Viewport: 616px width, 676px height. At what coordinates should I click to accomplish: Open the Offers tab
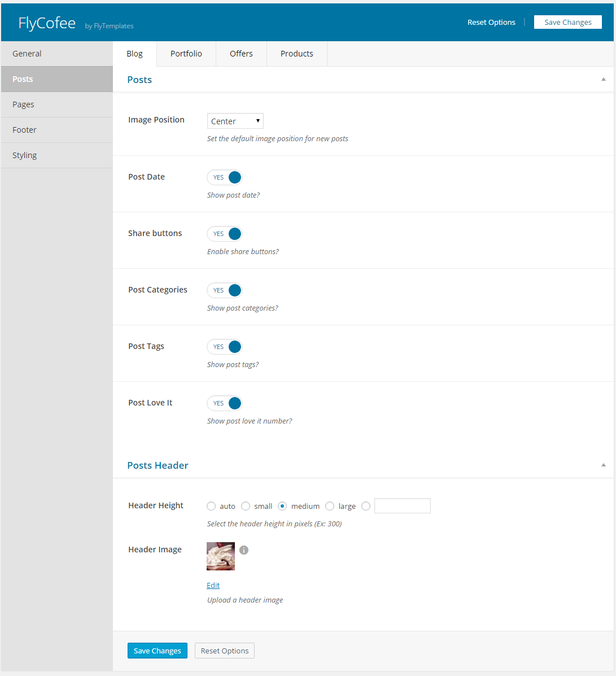(241, 54)
